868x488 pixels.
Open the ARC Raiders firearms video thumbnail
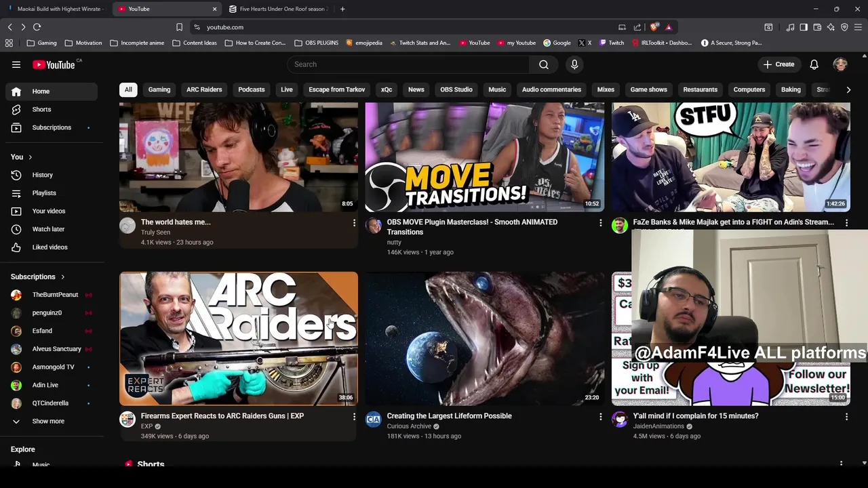[x=239, y=338]
